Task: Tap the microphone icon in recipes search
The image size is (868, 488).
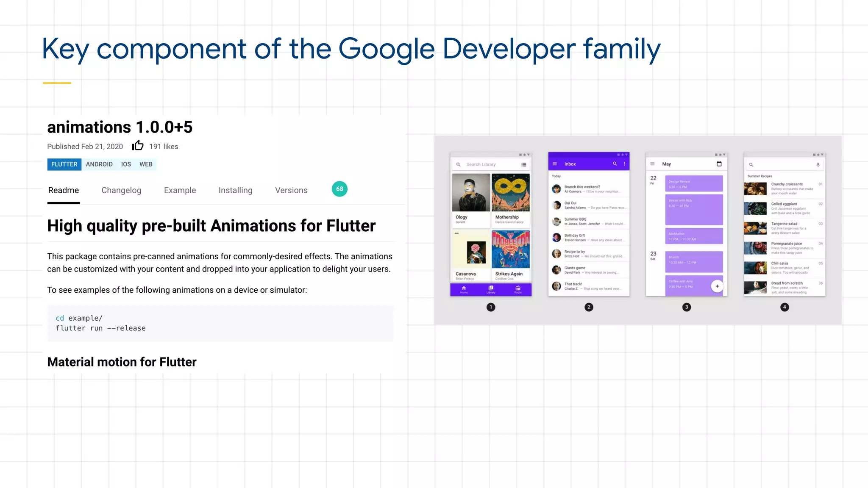Action: click(818, 165)
